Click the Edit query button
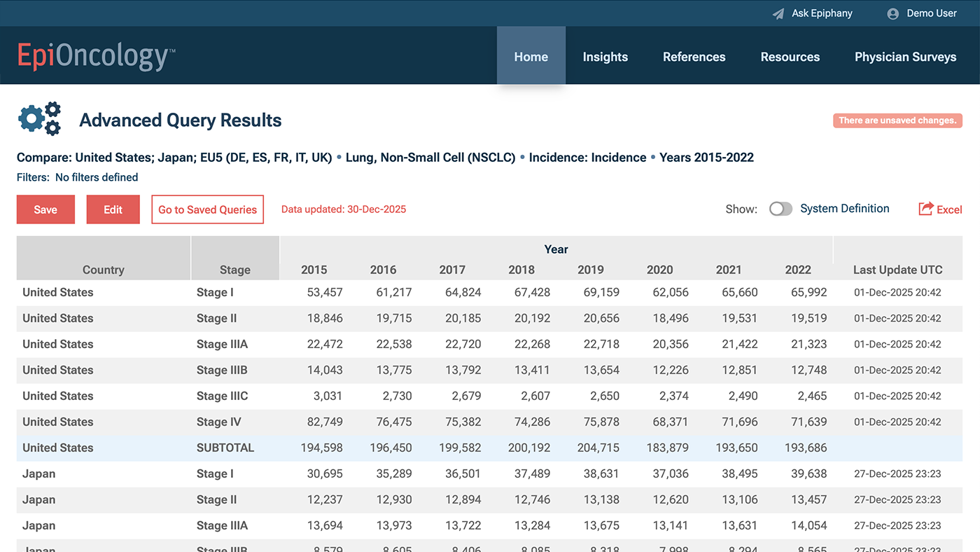 click(x=113, y=209)
